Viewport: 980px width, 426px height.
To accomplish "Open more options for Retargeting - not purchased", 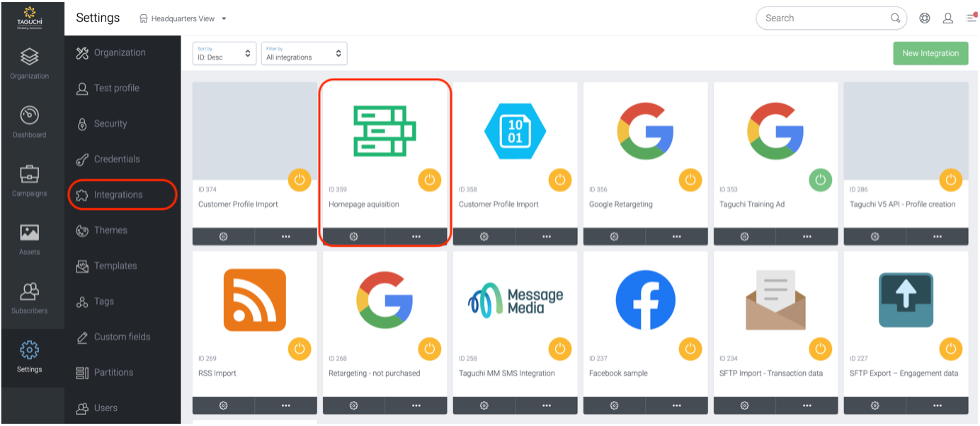I will click(416, 405).
